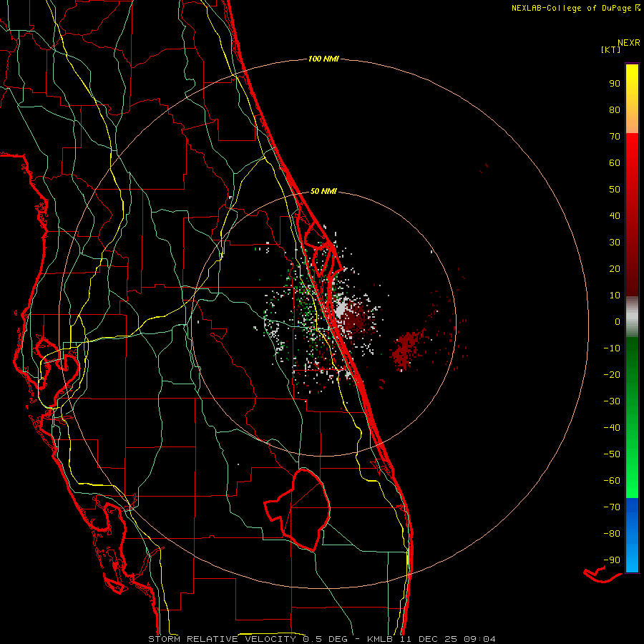Pick the orange segment between 70 and 80
This screenshot has height=644, width=644.
point(632,120)
